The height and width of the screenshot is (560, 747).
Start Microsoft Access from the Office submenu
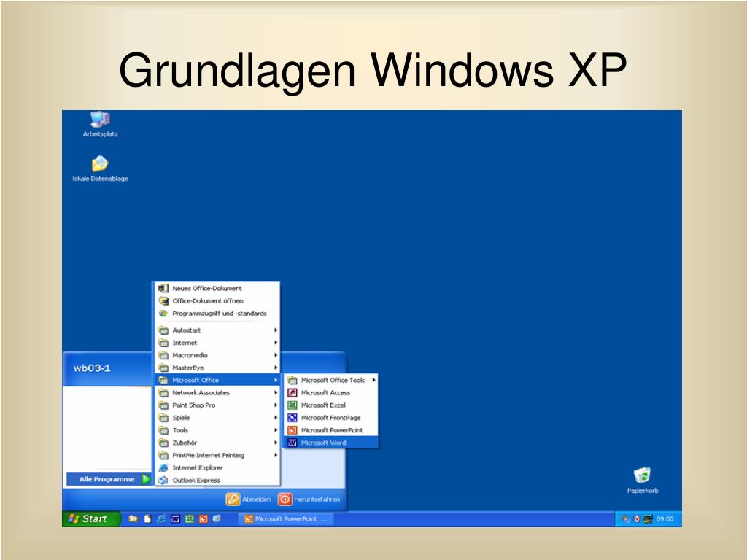[x=332, y=393]
